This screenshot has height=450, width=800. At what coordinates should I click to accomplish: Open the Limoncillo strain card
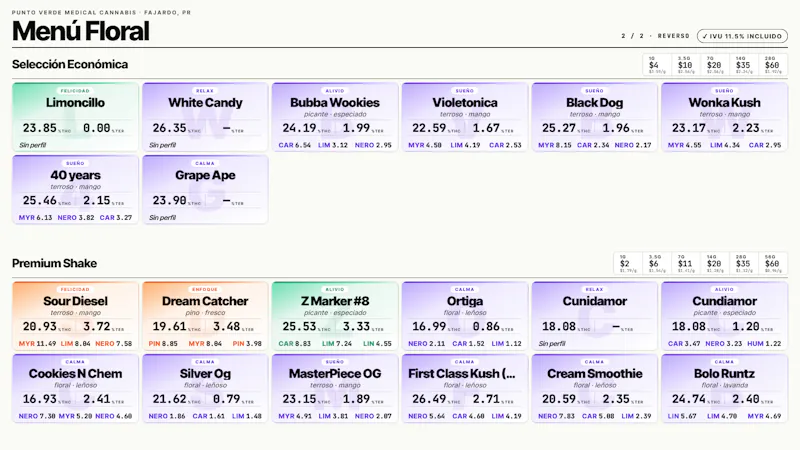click(76, 117)
